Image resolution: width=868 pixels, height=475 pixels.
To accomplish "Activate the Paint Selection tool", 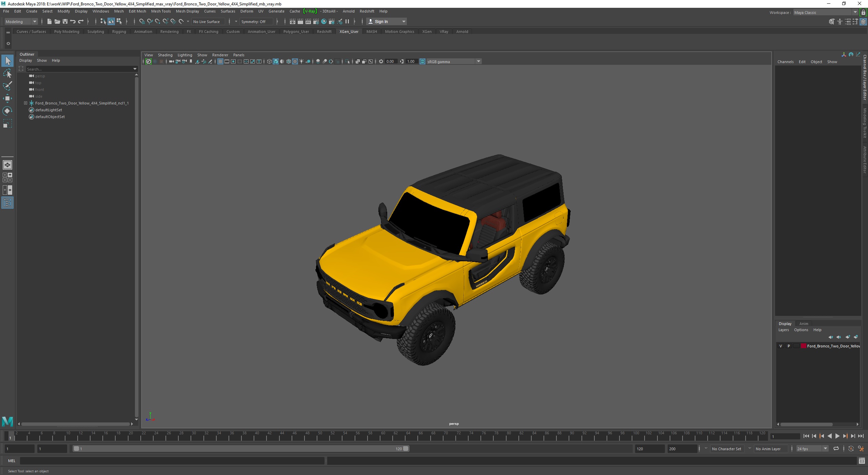I will point(7,86).
